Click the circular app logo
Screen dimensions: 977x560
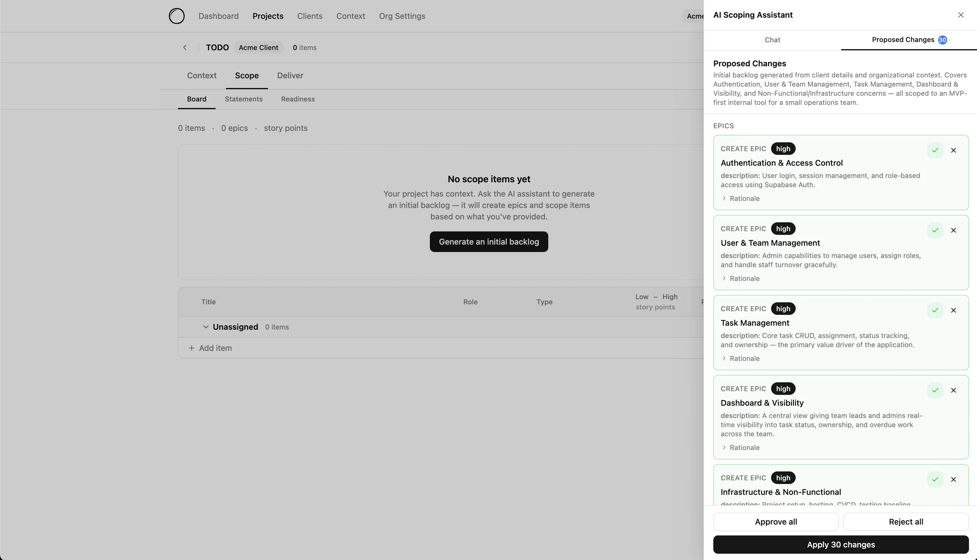[177, 16]
